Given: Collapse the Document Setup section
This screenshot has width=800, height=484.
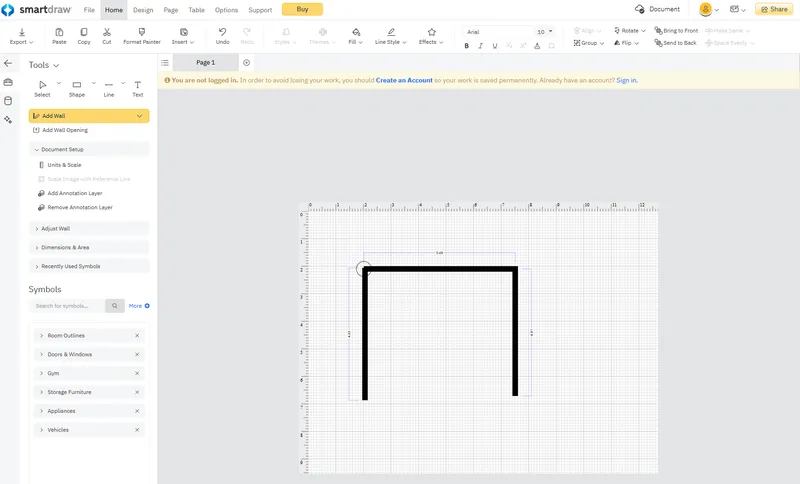Looking at the screenshot, I should (x=89, y=149).
